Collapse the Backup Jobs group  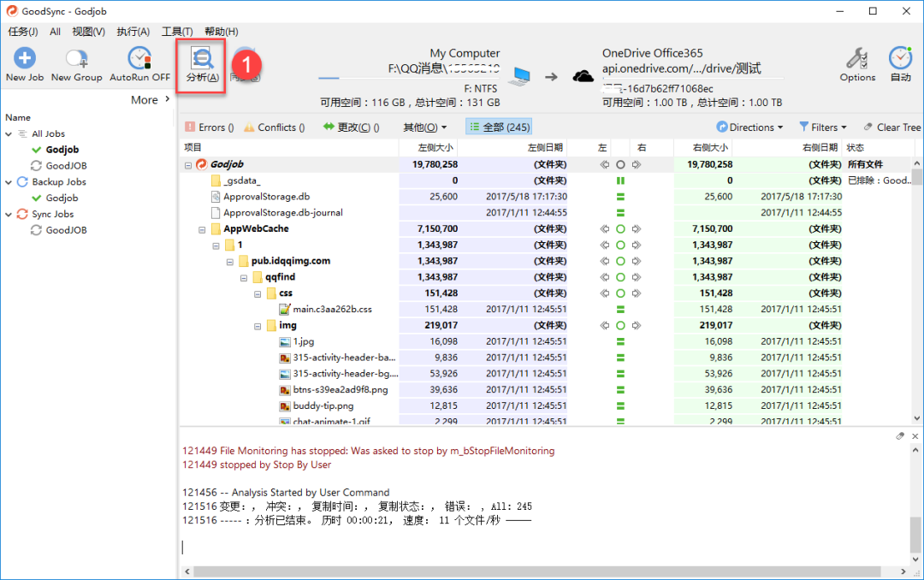(9, 182)
